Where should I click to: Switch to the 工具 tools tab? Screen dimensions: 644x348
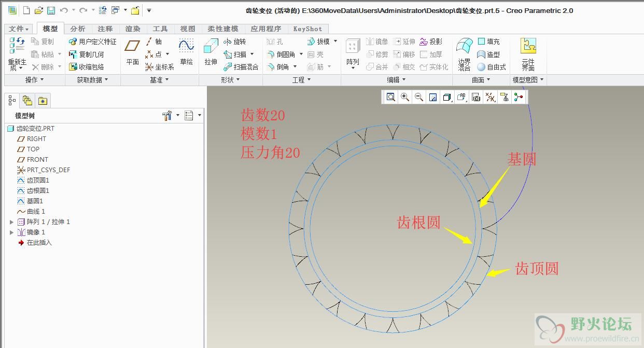tap(160, 29)
